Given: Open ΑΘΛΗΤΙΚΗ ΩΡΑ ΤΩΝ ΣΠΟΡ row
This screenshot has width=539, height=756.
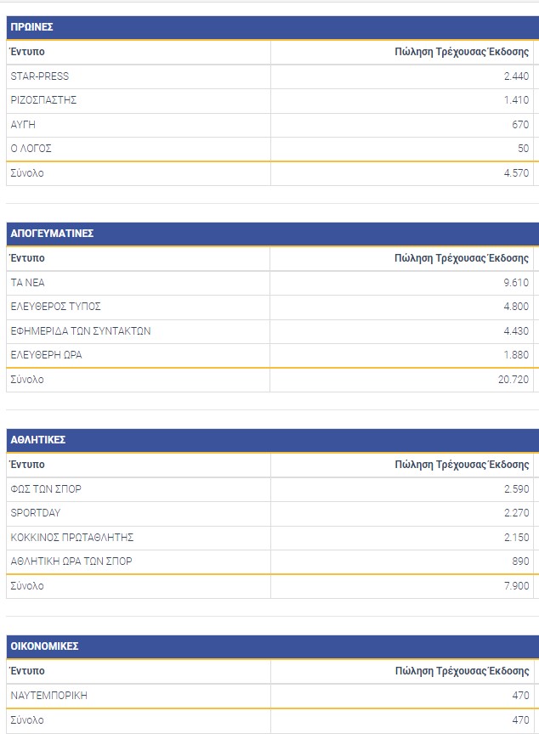Looking at the screenshot, I should (71, 561).
